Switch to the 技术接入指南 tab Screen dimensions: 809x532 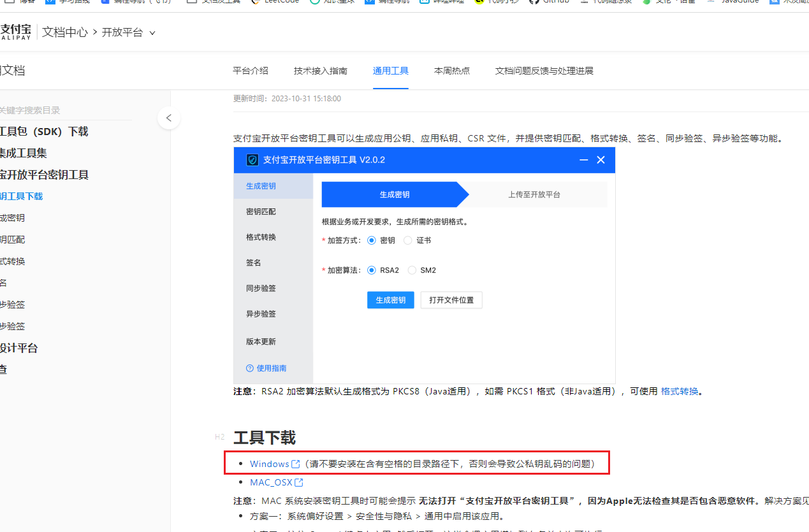pyautogui.click(x=321, y=71)
